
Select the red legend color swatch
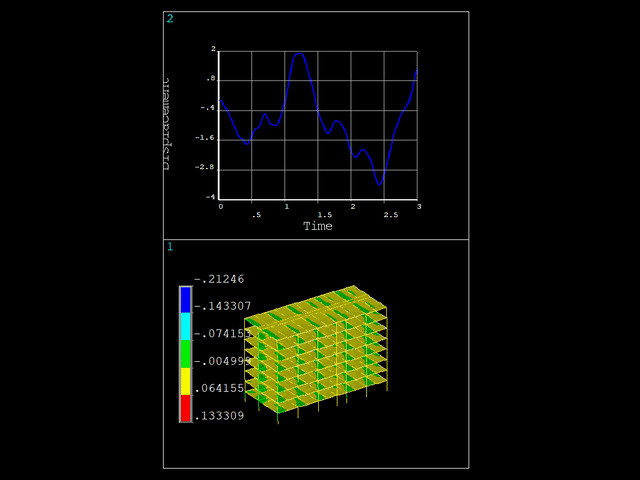pos(186,408)
